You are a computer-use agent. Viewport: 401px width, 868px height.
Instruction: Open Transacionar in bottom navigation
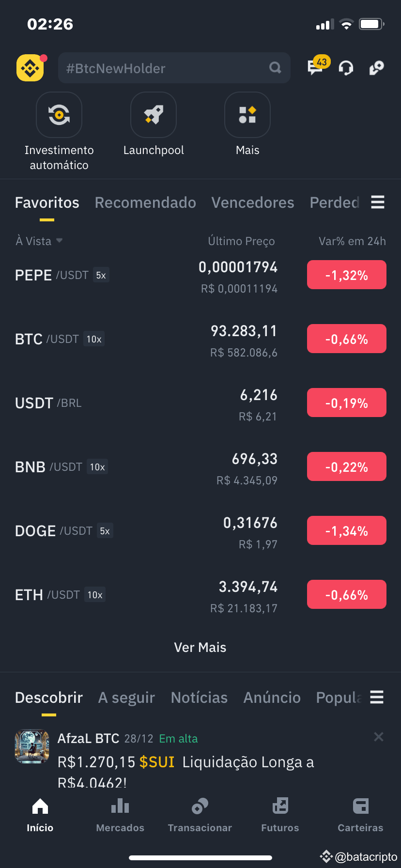click(200, 815)
